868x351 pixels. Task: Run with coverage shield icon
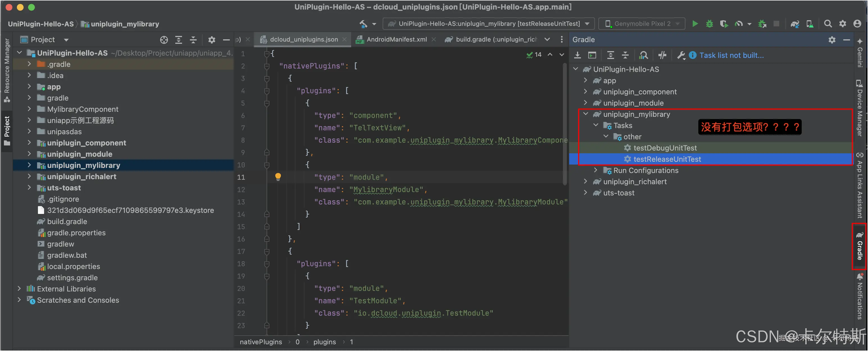point(724,24)
